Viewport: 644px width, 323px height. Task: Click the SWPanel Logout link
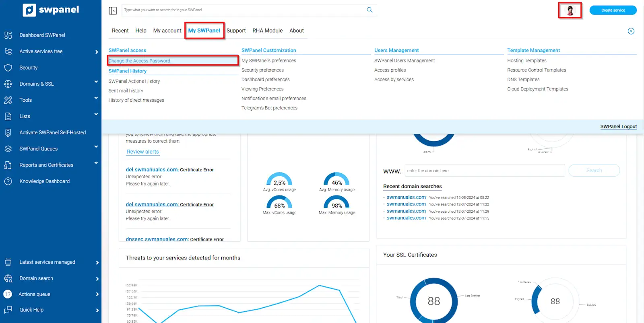618,127
